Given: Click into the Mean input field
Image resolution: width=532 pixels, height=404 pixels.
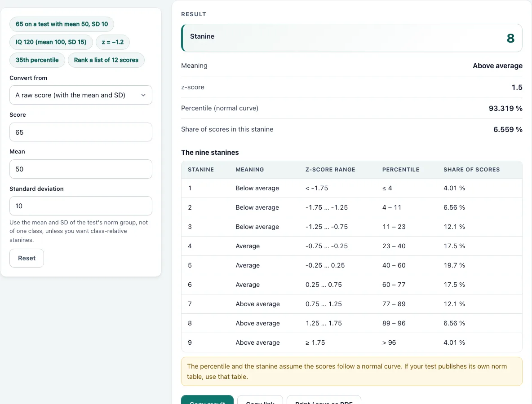Looking at the screenshot, I should point(81,169).
